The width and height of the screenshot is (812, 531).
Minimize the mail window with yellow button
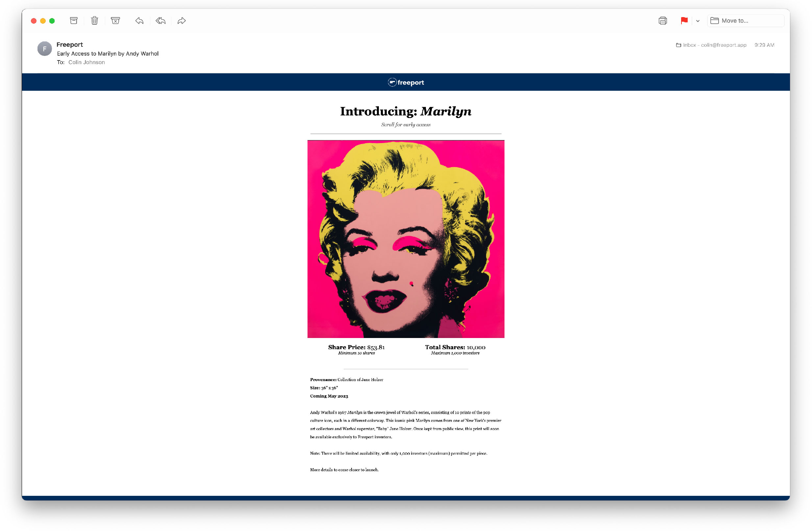[x=43, y=21]
